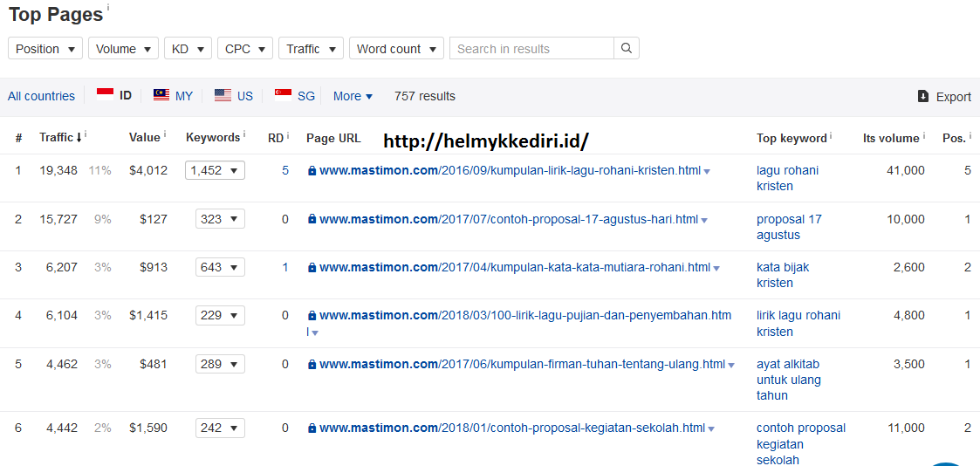
Task: Click the Top Pages info icon
Action: 107,7
